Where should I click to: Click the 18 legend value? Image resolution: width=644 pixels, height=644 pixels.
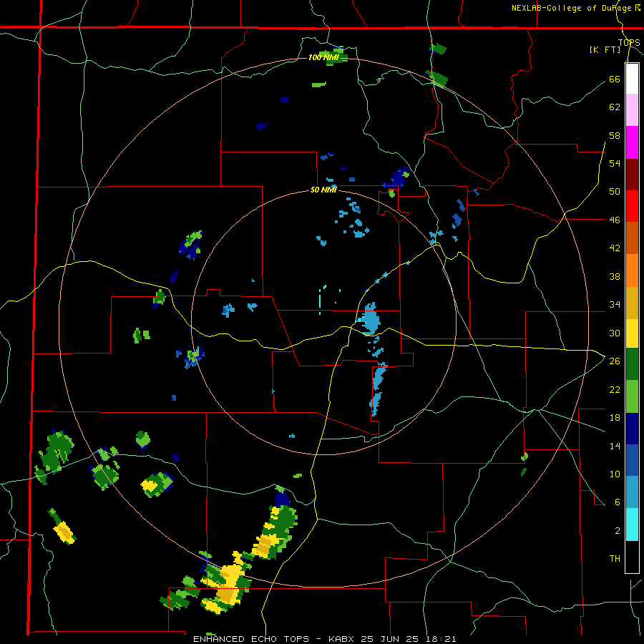615,417
